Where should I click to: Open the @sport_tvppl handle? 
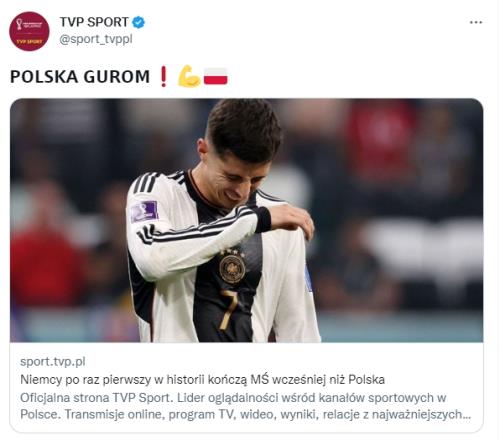[x=96, y=39]
